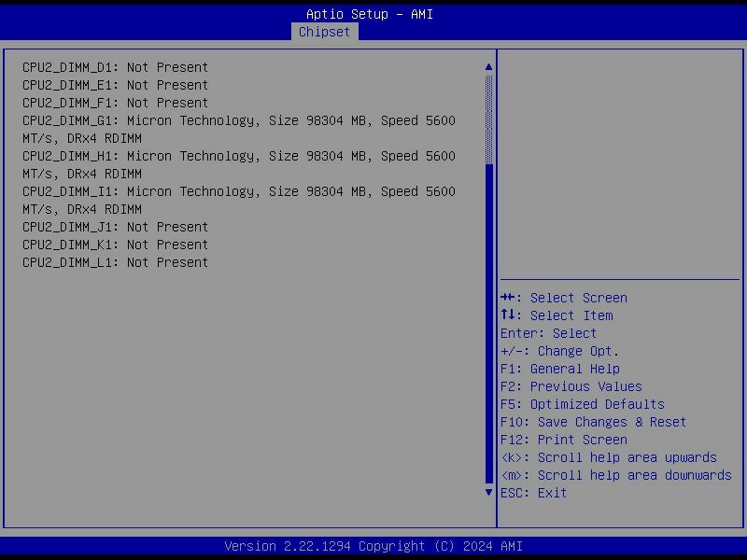Select CPU2_DIMM_K1 Not Present entry
Screen dimensions: 747x560
(115, 245)
